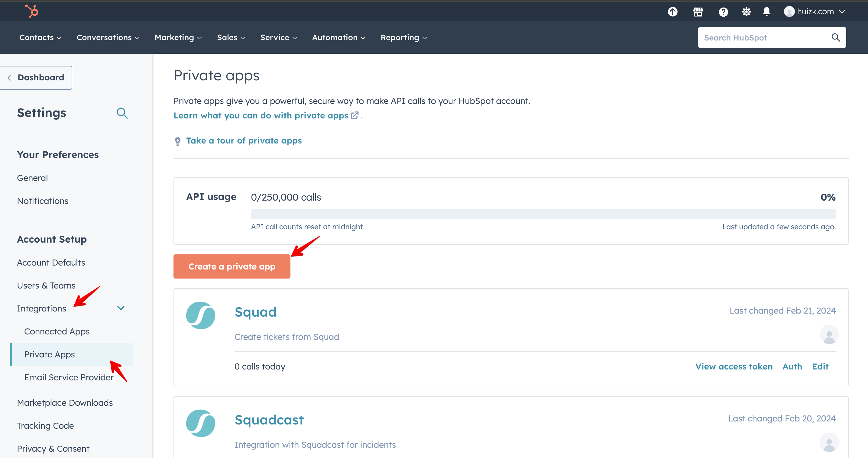Click View access token for Squad
This screenshot has width=868, height=458.
pos(734,366)
